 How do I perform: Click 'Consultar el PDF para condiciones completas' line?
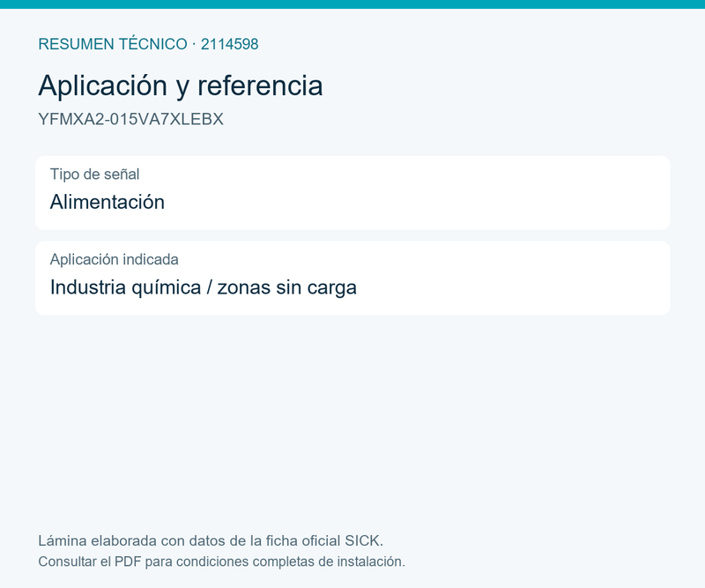tap(222, 562)
